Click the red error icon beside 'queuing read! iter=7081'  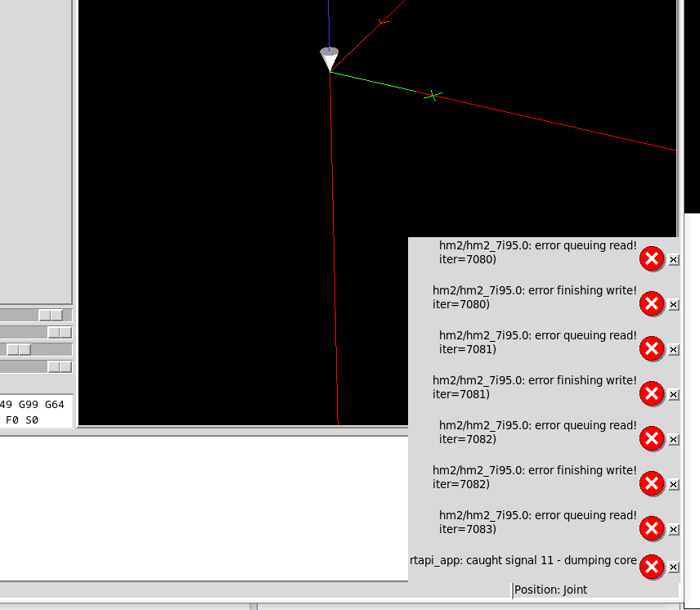point(652,349)
